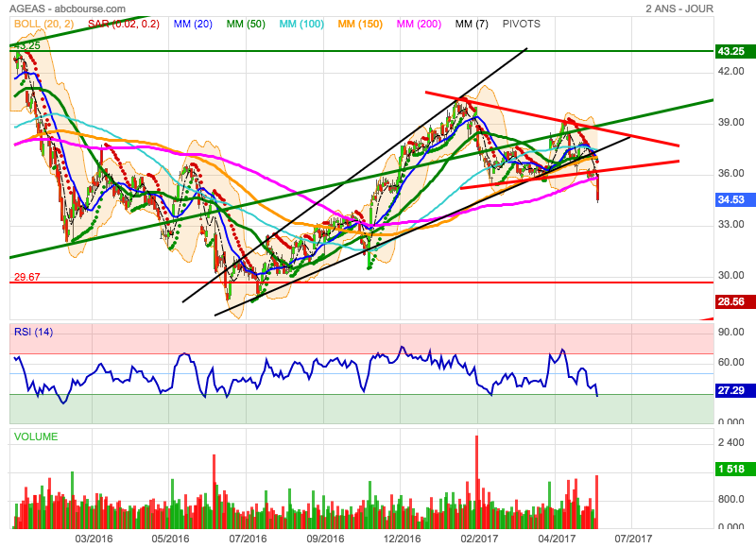Click the 90.00 RSI axis label
756x548 pixels.
click(730, 332)
